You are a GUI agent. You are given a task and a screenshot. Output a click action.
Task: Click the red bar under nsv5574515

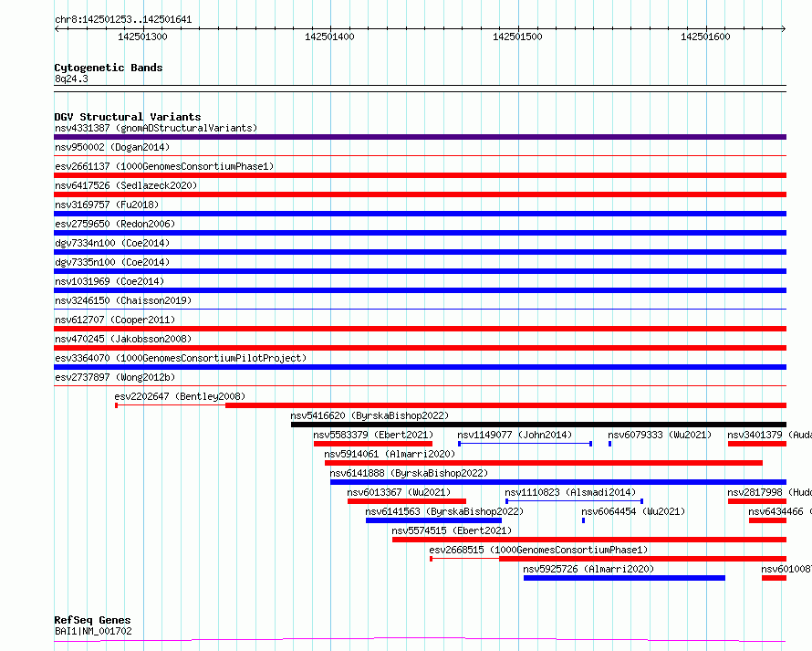[589, 540]
